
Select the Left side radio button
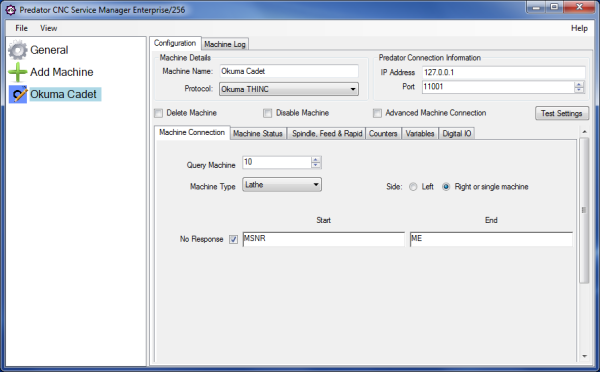pyautogui.click(x=413, y=187)
